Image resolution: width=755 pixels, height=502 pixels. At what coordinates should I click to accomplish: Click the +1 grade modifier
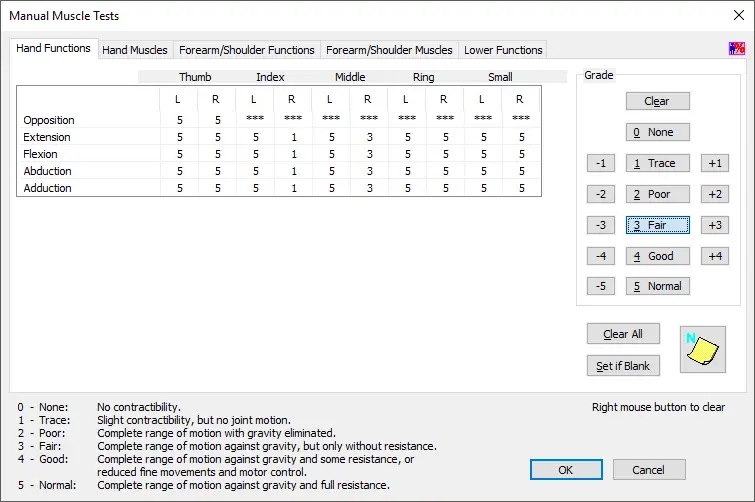(715, 163)
